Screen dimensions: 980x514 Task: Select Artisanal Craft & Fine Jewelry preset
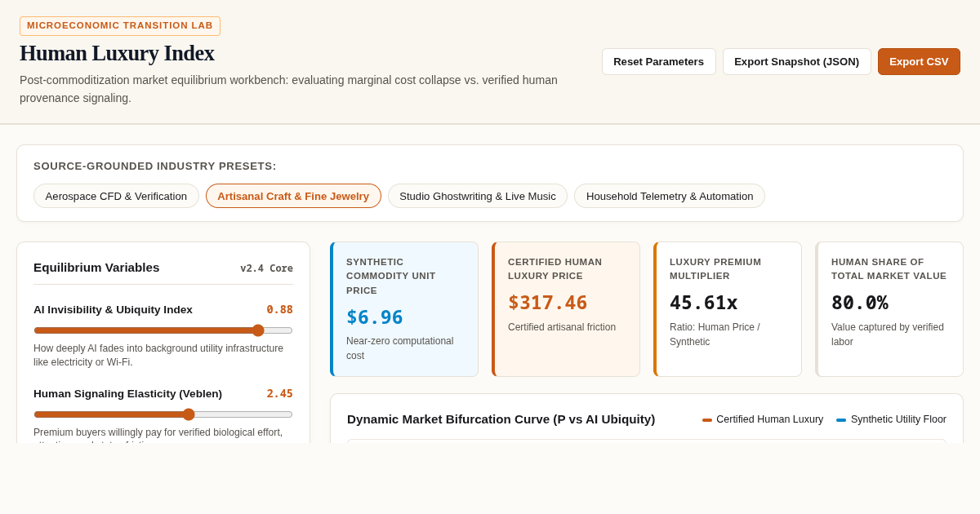(x=293, y=196)
